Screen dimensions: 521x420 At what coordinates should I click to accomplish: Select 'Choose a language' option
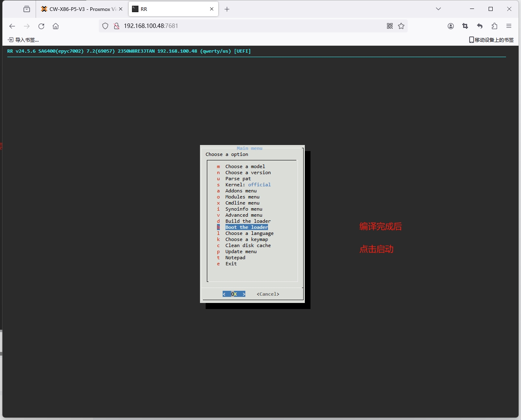249,233
